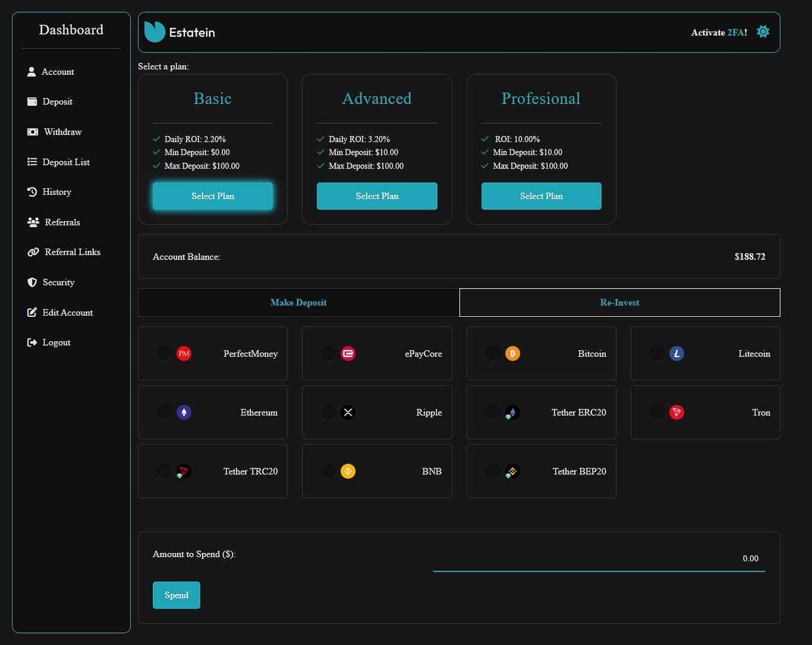Viewport: 812px width, 645px height.
Task: Click Daily ROI: 3.20% text
Action: pyautogui.click(x=359, y=139)
